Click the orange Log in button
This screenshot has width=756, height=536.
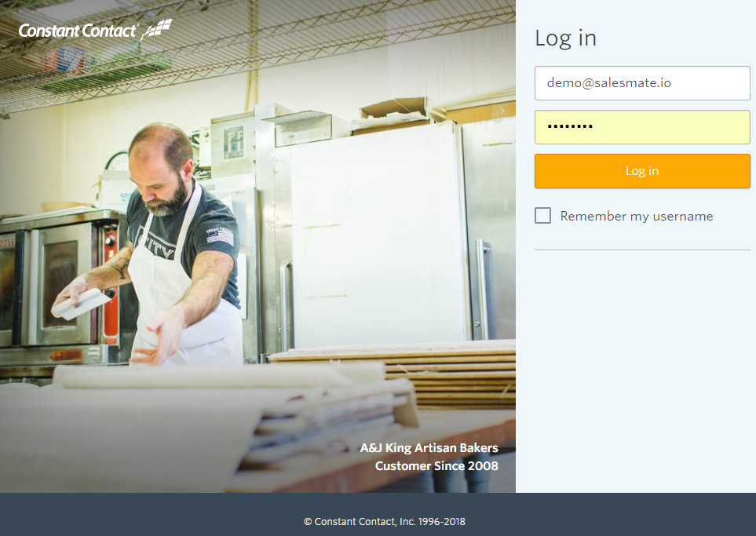(x=642, y=171)
